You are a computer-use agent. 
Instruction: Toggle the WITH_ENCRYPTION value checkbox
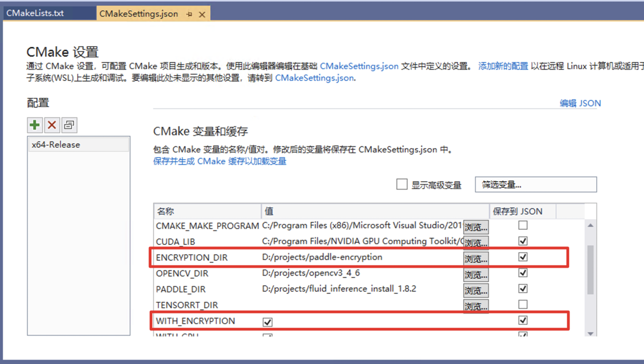(x=267, y=322)
